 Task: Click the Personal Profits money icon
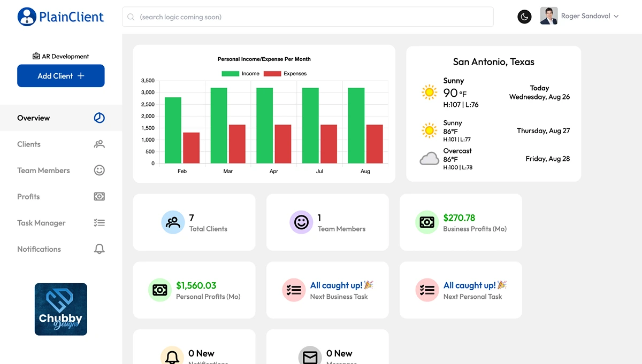pos(159,290)
